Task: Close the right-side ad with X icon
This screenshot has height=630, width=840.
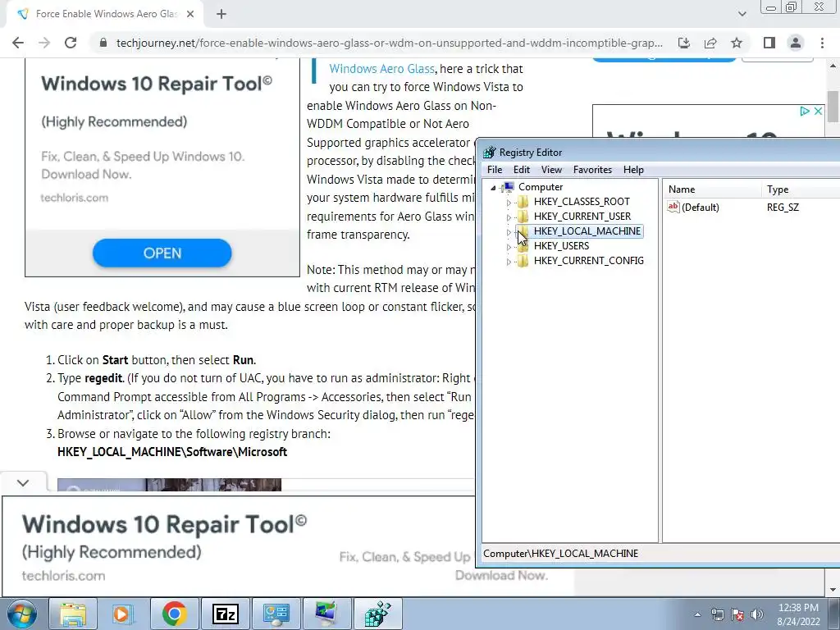Action: click(818, 111)
